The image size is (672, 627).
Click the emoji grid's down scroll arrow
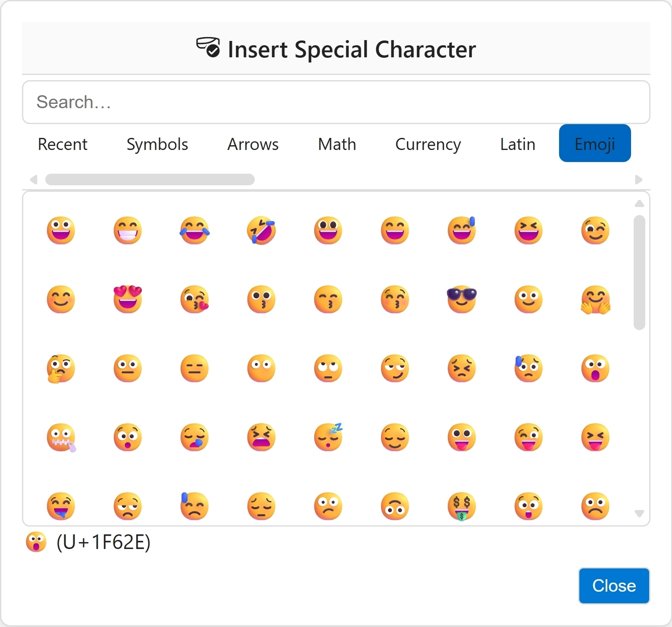(640, 513)
